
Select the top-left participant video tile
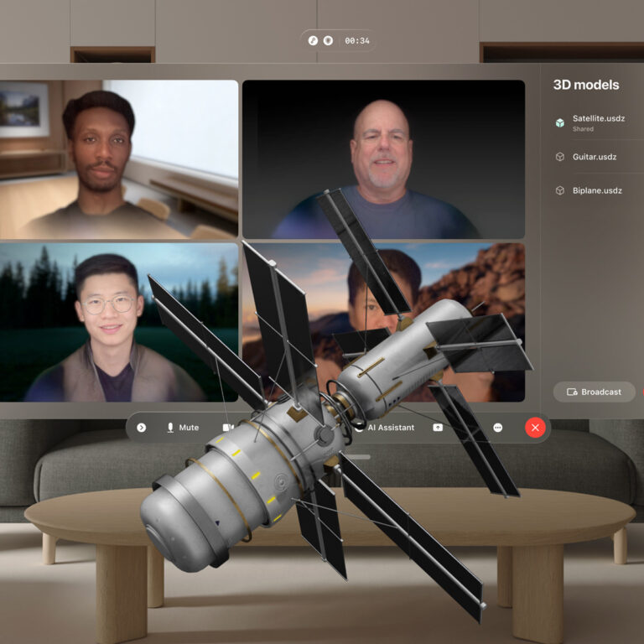(x=117, y=159)
